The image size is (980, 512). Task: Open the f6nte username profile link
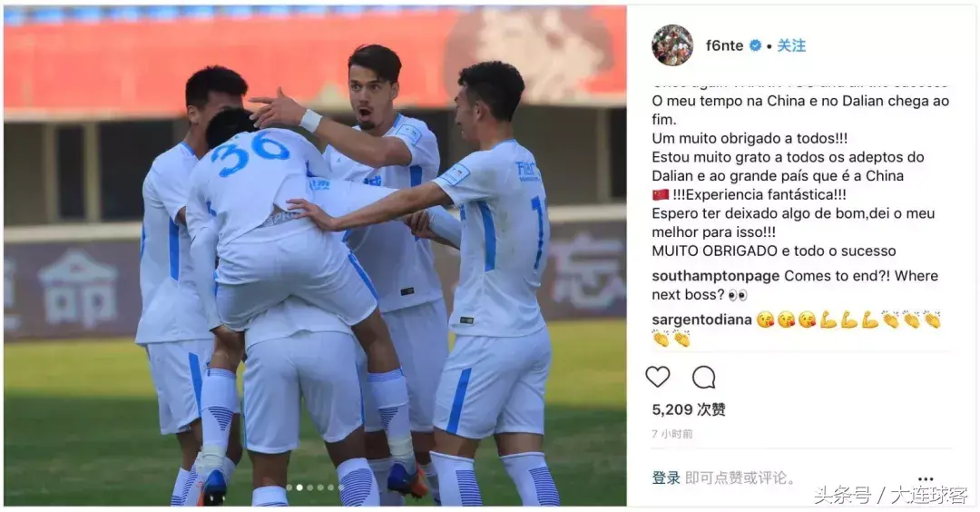click(x=724, y=45)
